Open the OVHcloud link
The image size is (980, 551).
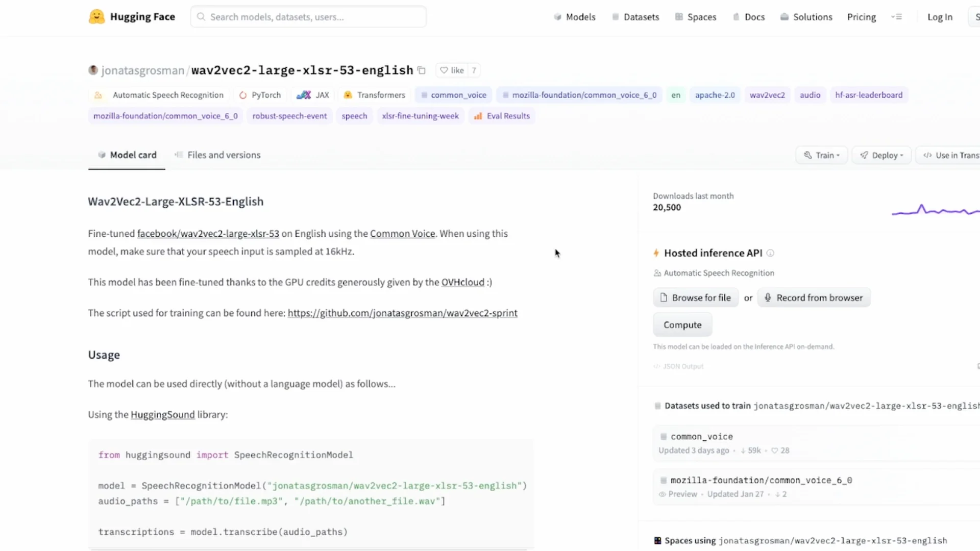[x=462, y=282]
